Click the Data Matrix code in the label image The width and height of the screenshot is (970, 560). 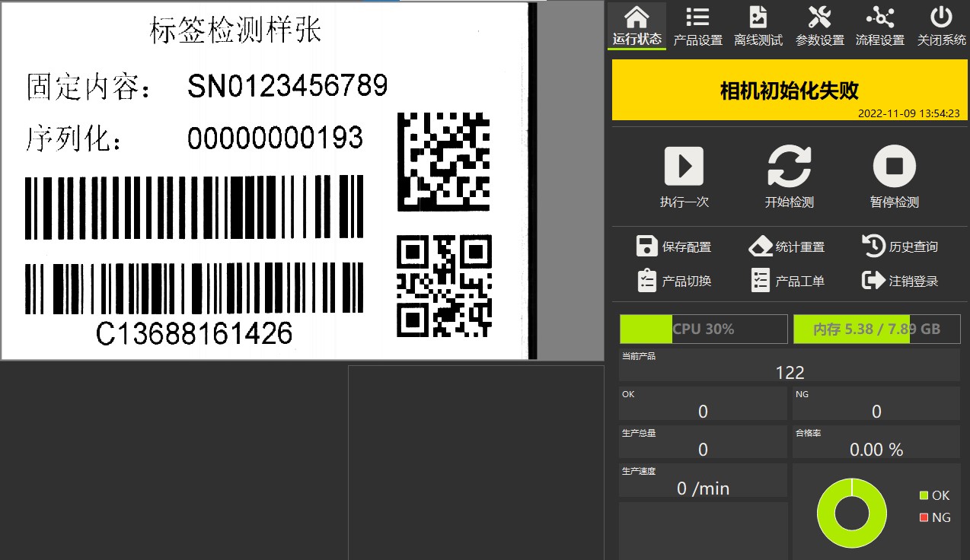tap(444, 161)
